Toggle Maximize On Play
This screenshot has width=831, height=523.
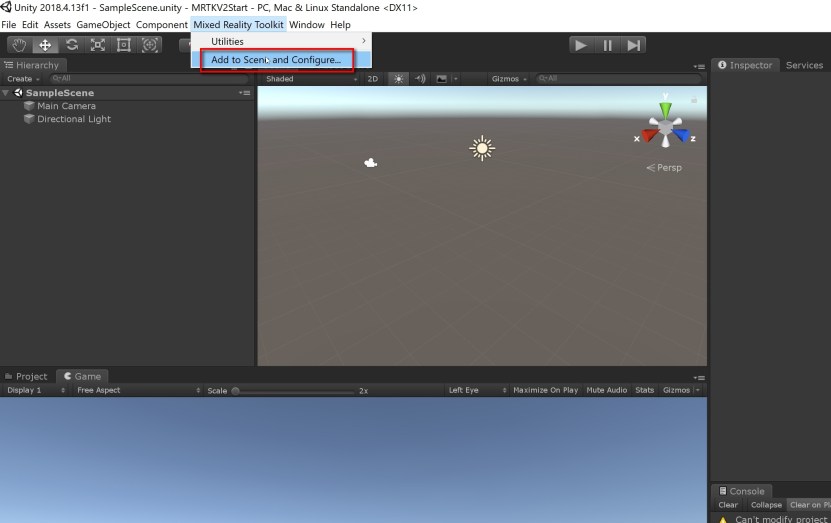[545, 390]
